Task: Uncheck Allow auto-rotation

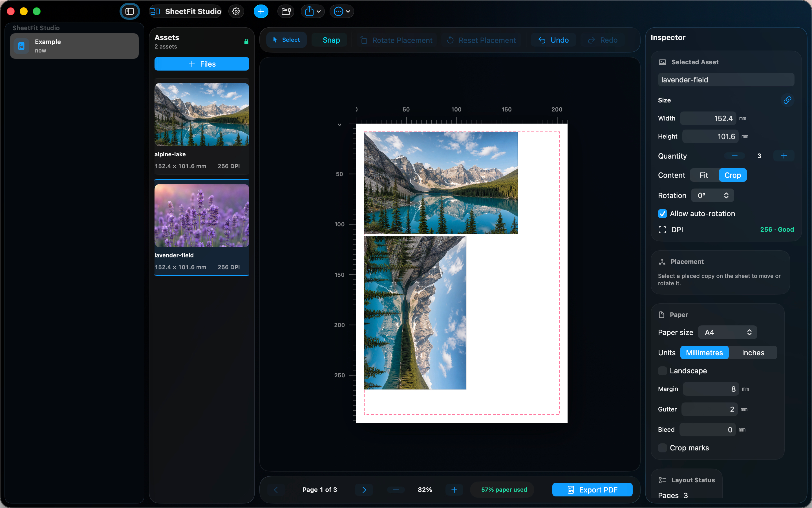Action: [662, 214]
